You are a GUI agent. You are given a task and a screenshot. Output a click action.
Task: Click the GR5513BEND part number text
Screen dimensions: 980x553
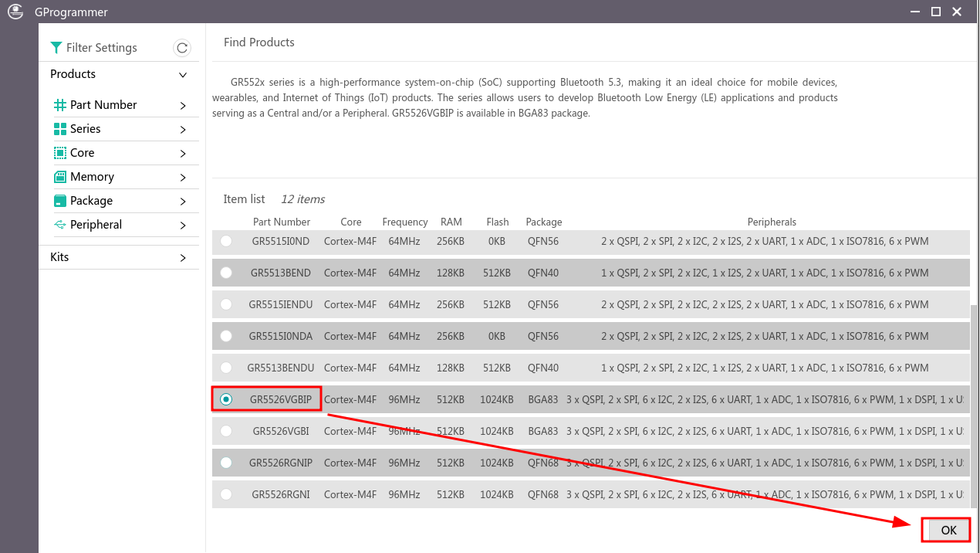coord(281,273)
